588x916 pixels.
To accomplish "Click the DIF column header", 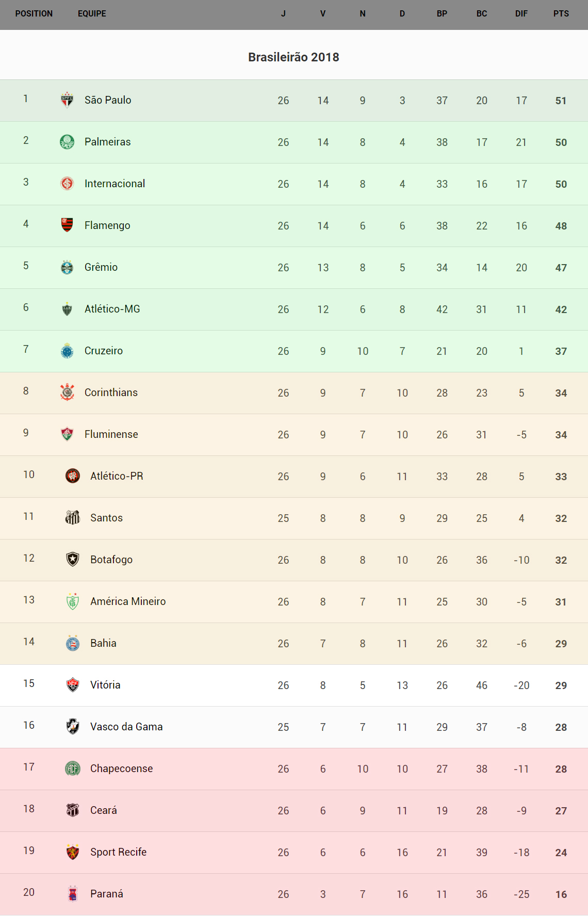I will coord(521,14).
